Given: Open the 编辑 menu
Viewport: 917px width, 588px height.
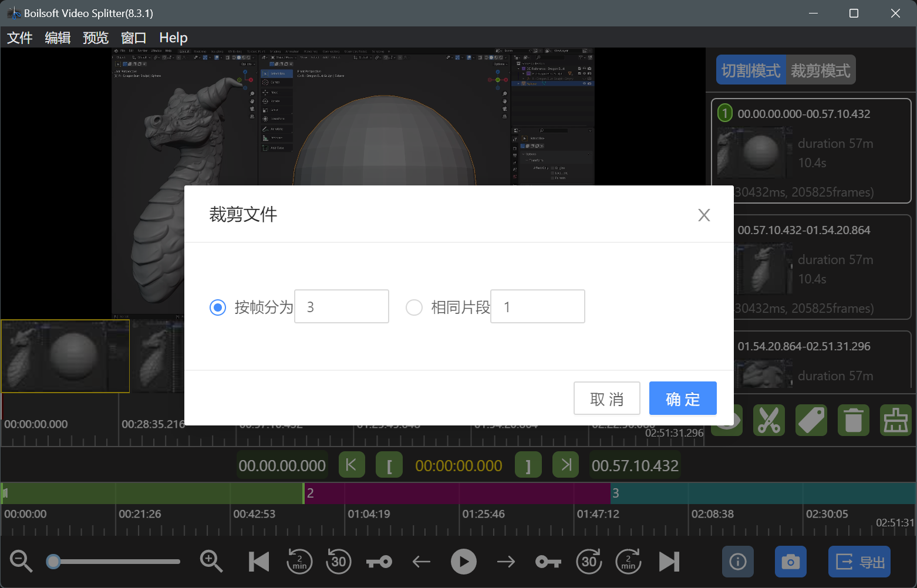Looking at the screenshot, I should coord(58,38).
